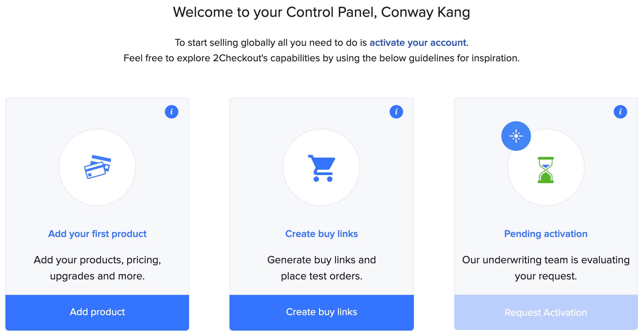644x336 pixels.
Task: Follow the 'activate your account' link
Action: point(418,43)
